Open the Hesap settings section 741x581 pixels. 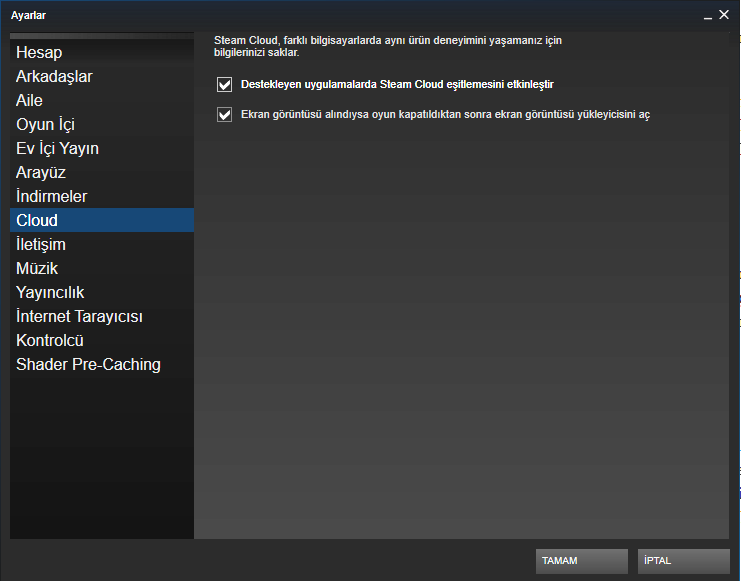pyautogui.click(x=39, y=52)
